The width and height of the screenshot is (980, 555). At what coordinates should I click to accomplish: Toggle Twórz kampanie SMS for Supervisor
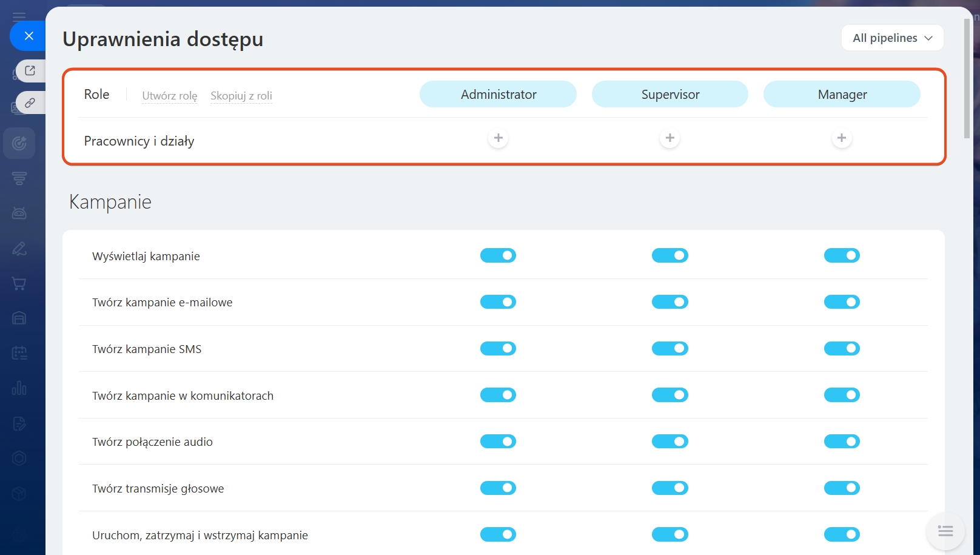coord(670,348)
